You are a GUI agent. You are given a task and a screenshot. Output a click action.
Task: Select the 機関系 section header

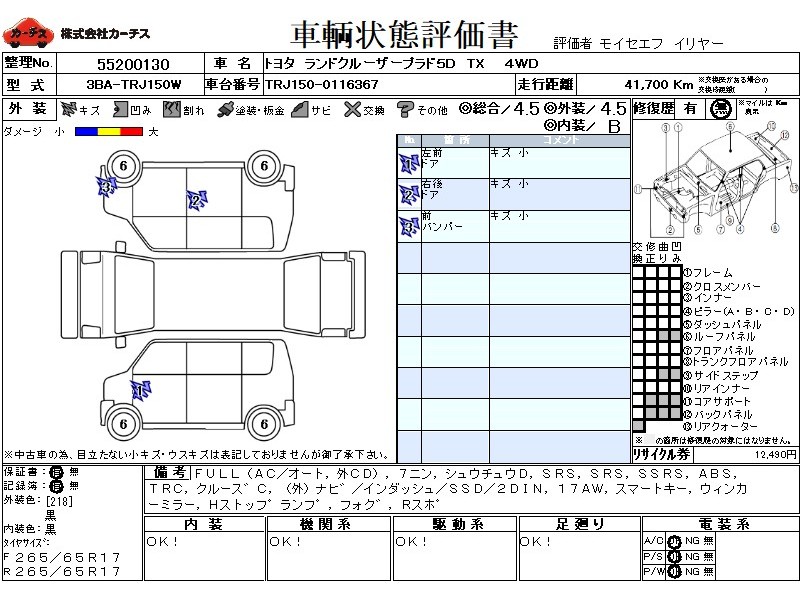330,524
